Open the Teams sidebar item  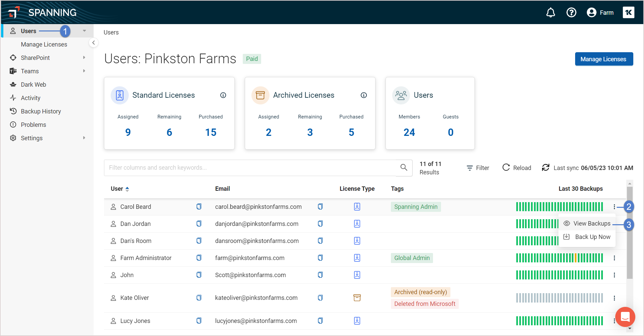pyautogui.click(x=30, y=71)
